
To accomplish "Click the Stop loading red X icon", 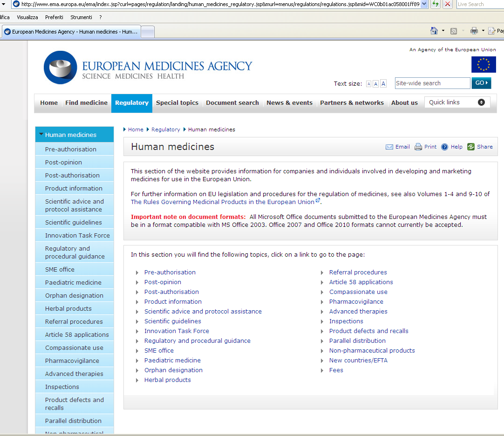I will [447, 4].
